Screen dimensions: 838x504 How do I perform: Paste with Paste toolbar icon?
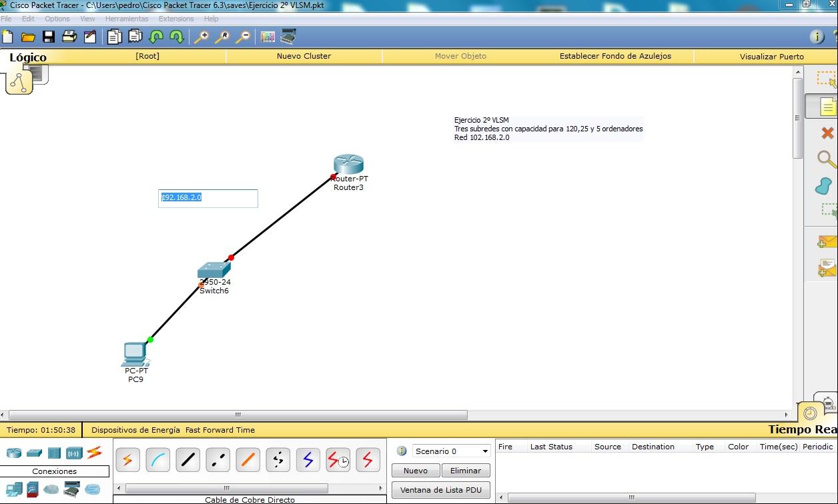[x=135, y=37]
